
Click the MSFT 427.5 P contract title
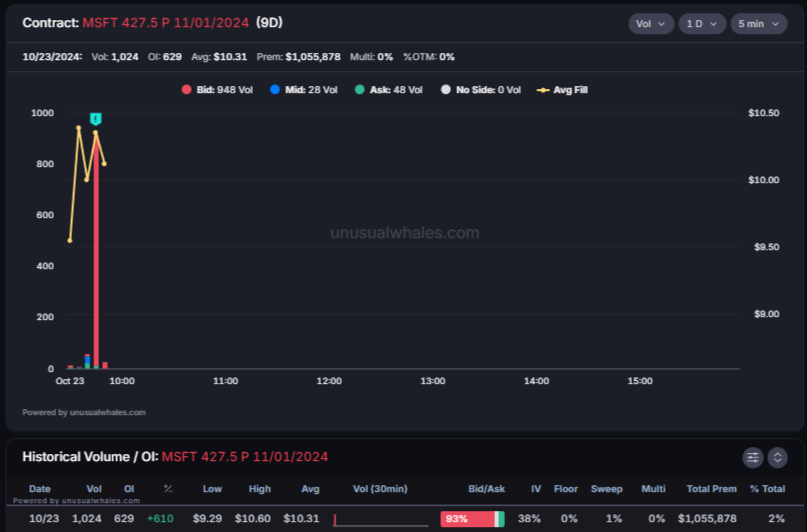click(166, 23)
